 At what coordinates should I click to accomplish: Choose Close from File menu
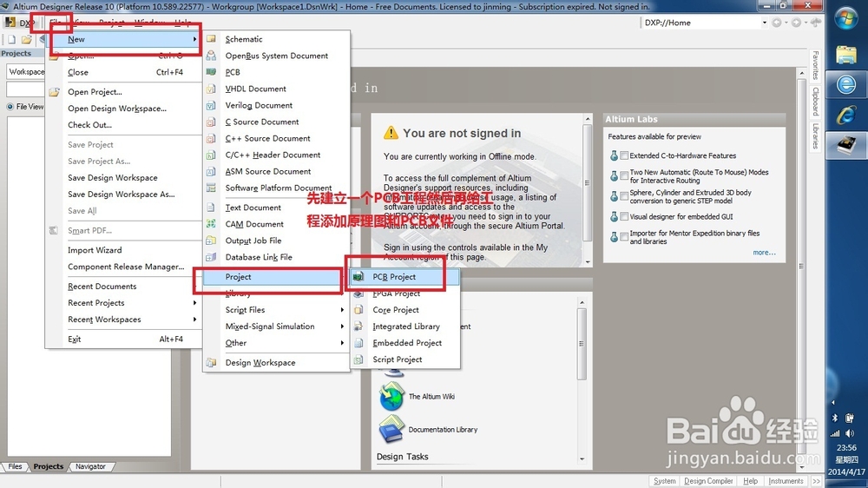pyautogui.click(x=125, y=72)
